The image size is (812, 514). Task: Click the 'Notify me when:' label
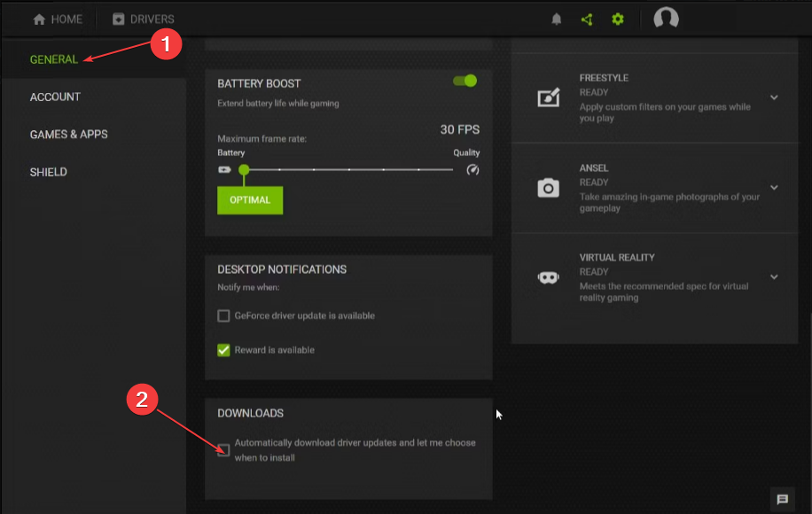point(248,287)
